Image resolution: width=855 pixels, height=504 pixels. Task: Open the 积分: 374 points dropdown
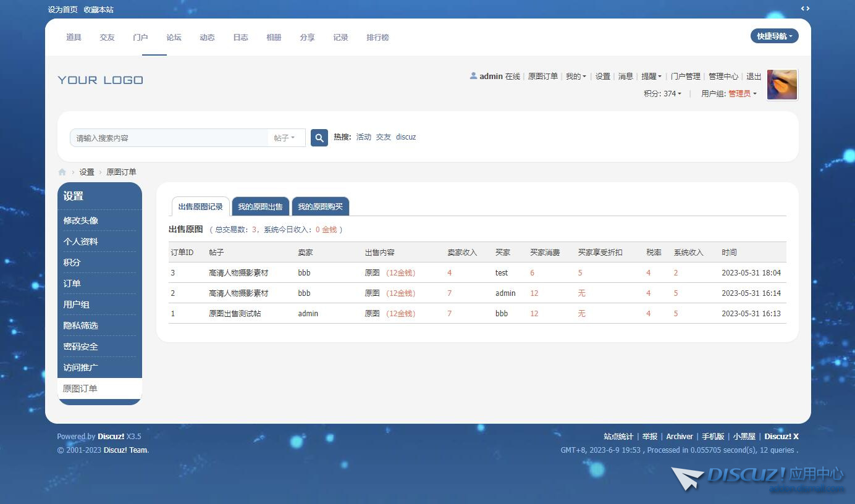662,94
